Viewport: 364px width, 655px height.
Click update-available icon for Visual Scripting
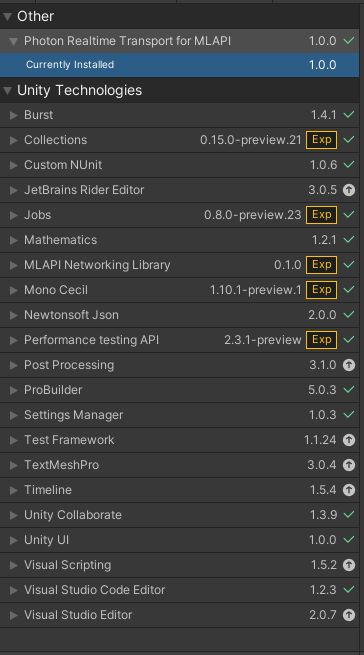coord(349,565)
